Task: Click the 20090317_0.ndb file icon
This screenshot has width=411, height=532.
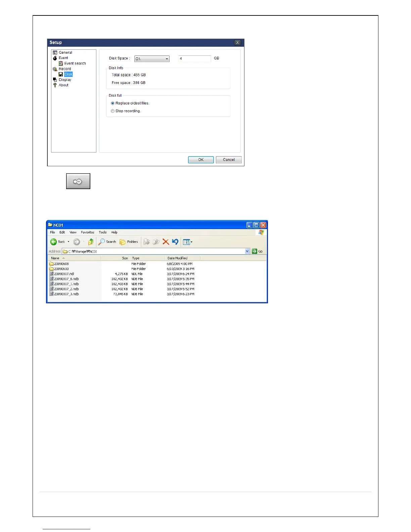Action: [51, 279]
